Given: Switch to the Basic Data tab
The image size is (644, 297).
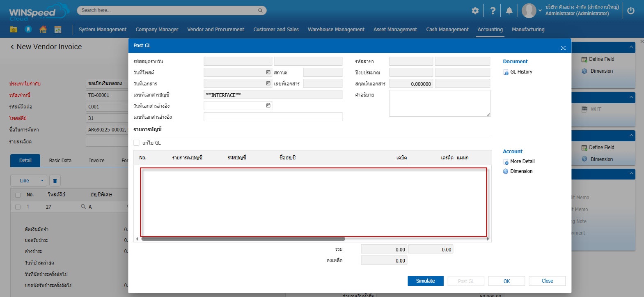Looking at the screenshot, I should [x=60, y=161].
